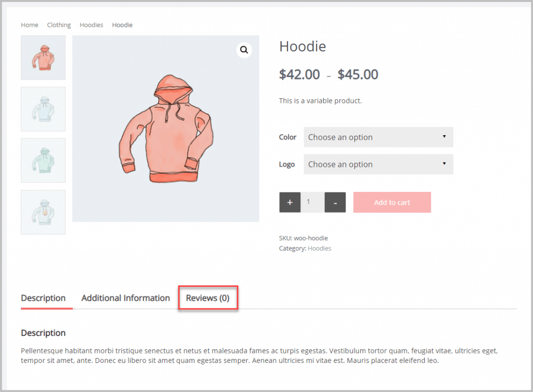
Task: Open the Additional Information tab
Action: pyautogui.click(x=125, y=297)
